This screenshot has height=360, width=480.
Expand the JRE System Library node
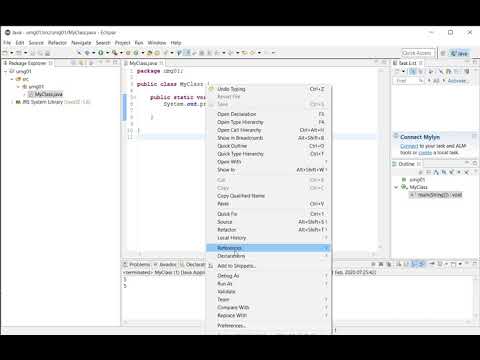click(12, 102)
